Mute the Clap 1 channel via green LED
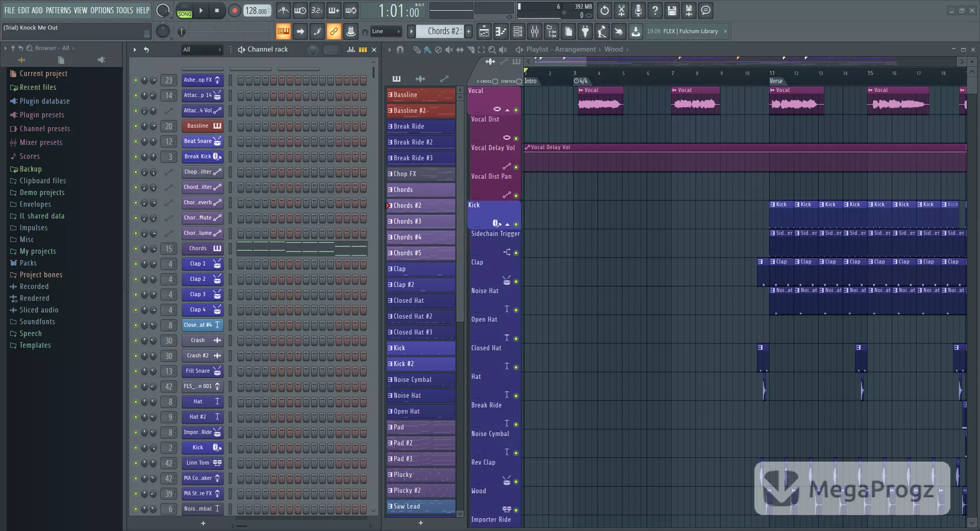 136,264
